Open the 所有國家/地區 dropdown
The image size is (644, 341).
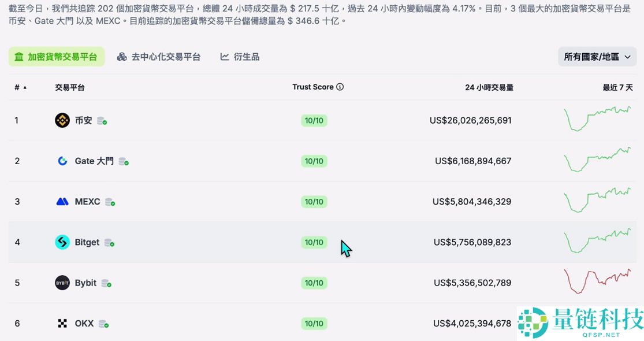point(597,57)
